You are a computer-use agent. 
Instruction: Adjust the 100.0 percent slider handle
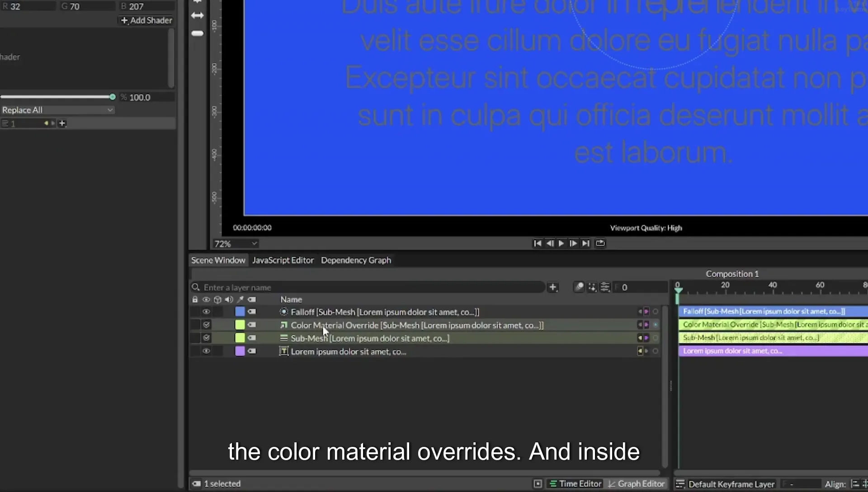click(x=113, y=97)
